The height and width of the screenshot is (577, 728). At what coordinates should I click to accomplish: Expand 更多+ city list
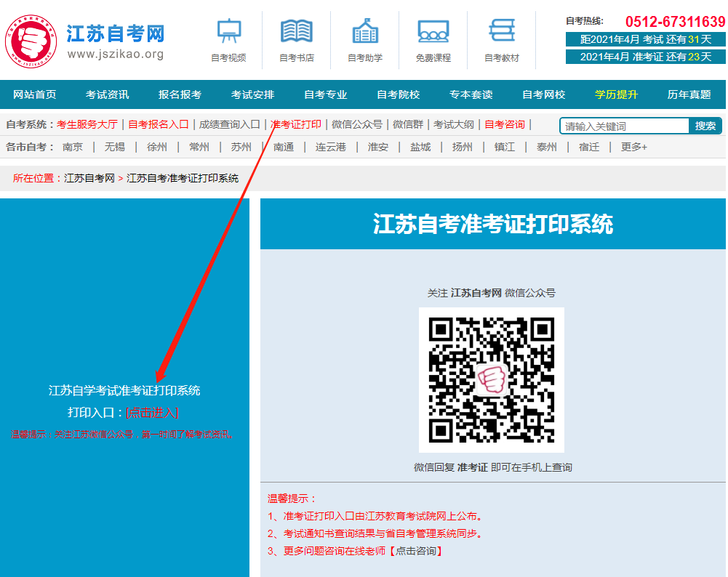634,147
